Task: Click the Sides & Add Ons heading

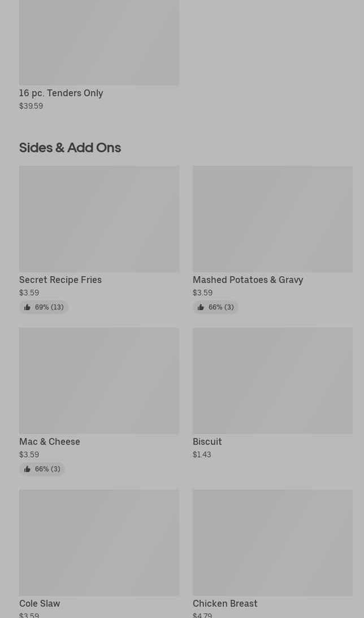Action: 70,148
